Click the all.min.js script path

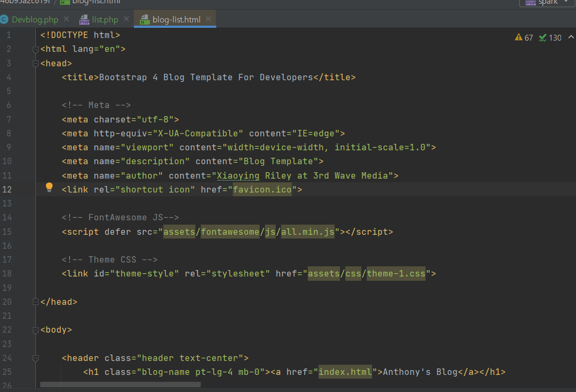(x=308, y=232)
